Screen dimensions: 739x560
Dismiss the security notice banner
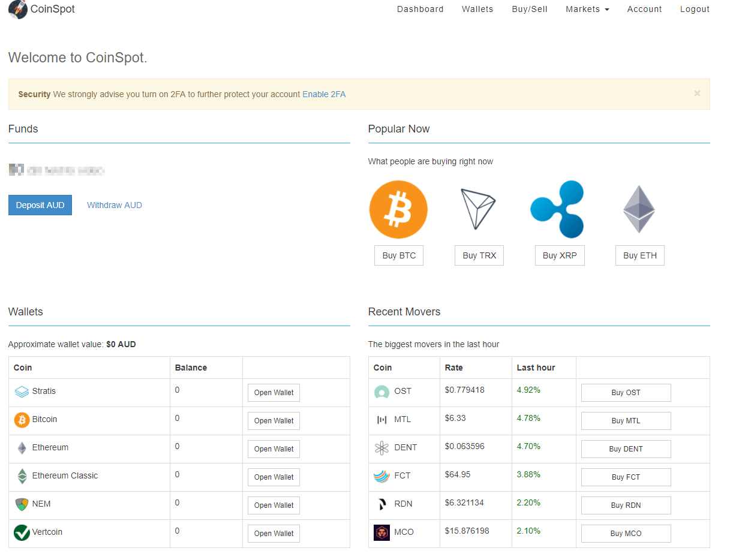(x=697, y=93)
